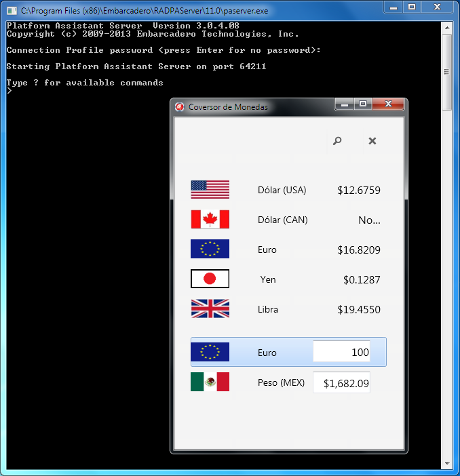This screenshot has height=476, width=460.
Task: Select the Libra currency label
Action: pyautogui.click(x=268, y=309)
